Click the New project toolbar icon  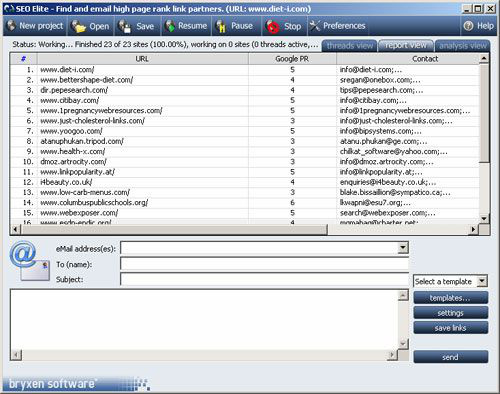[11, 26]
